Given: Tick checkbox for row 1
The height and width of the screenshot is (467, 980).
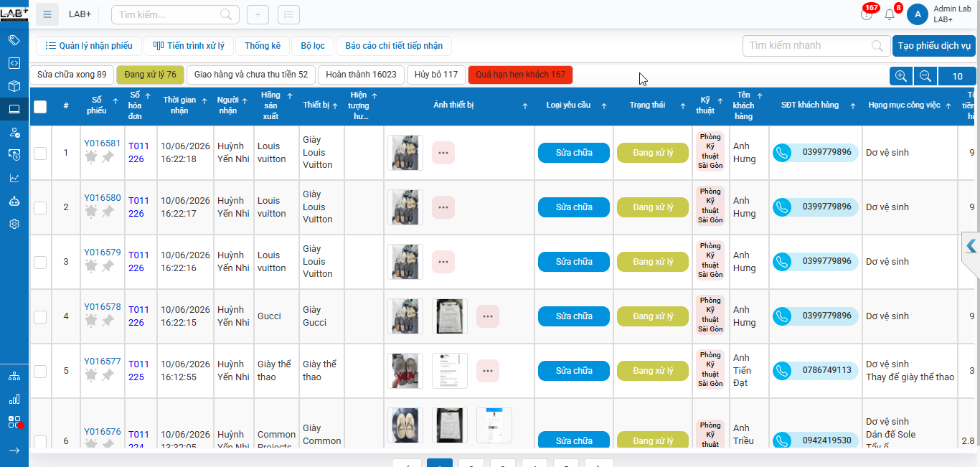Looking at the screenshot, I should pyautogui.click(x=40, y=153).
